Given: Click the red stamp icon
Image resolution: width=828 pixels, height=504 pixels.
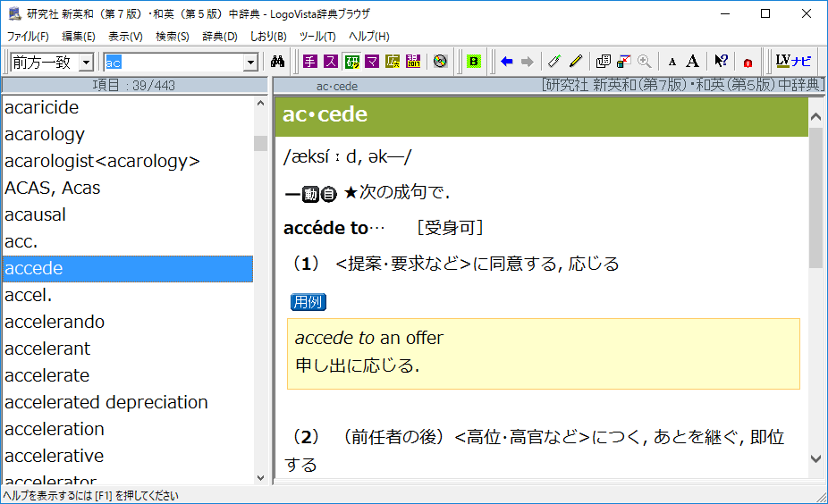Looking at the screenshot, I should tap(748, 63).
